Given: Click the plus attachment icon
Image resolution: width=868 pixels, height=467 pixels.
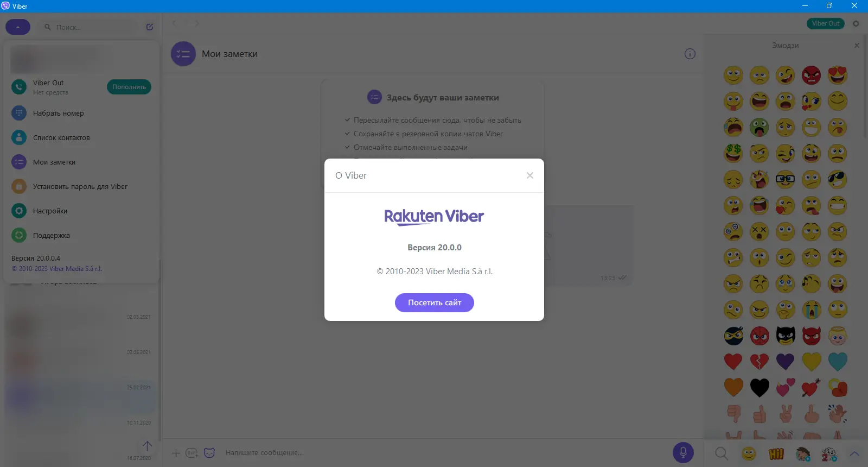Looking at the screenshot, I should 176,453.
